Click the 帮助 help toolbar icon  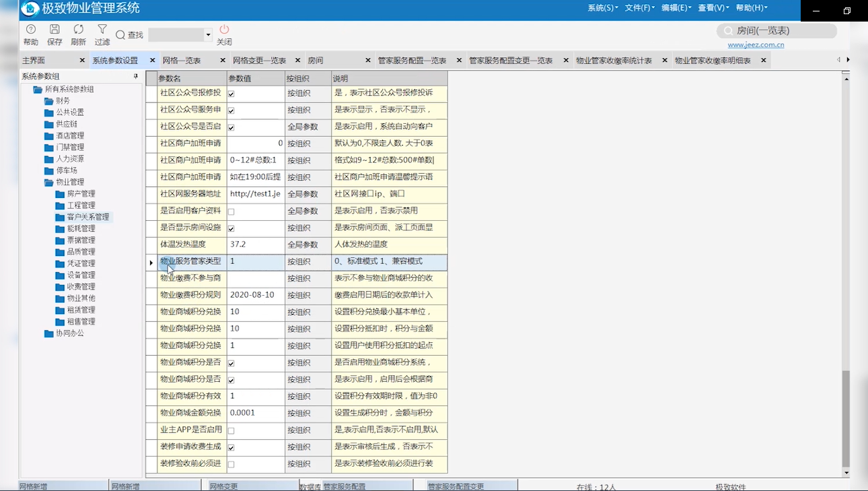30,30
